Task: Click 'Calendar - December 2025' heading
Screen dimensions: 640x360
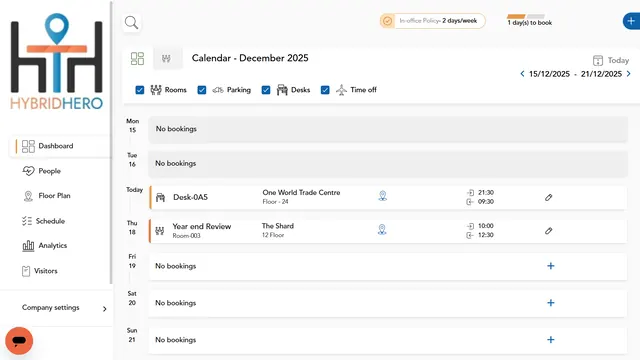Action: click(x=250, y=58)
